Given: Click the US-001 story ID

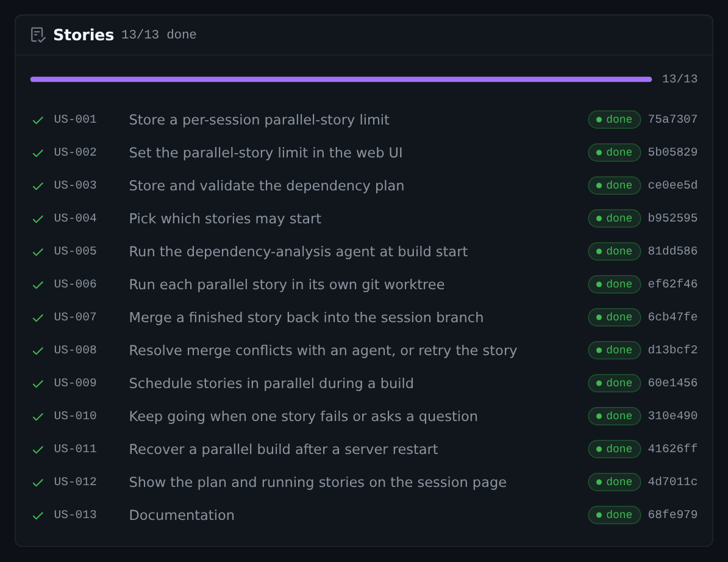Looking at the screenshot, I should [75, 120].
